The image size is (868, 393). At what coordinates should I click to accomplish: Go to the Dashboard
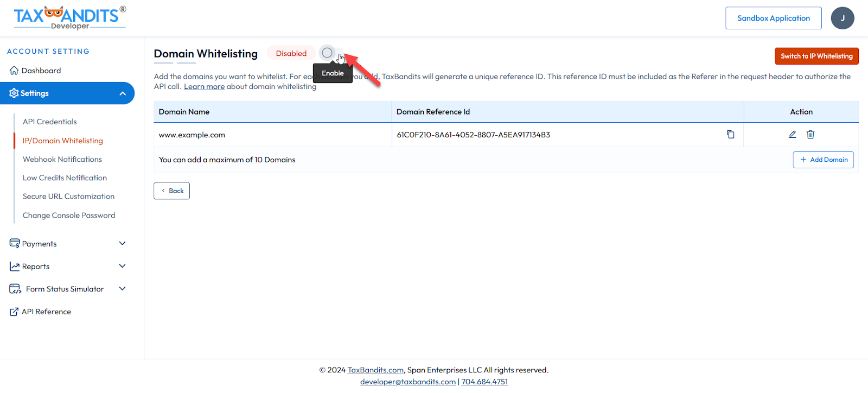coord(41,71)
